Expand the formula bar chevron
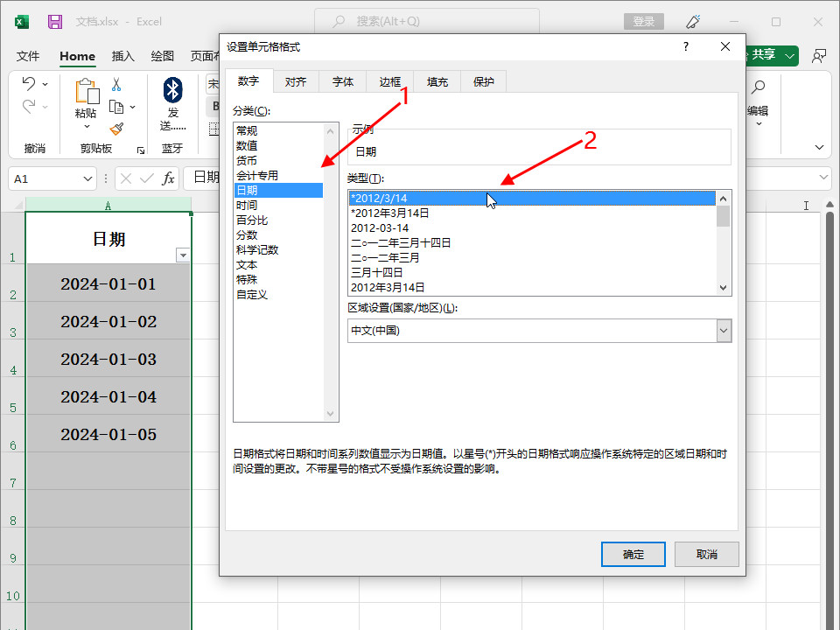840x630 pixels. click(x=823, y=178)
